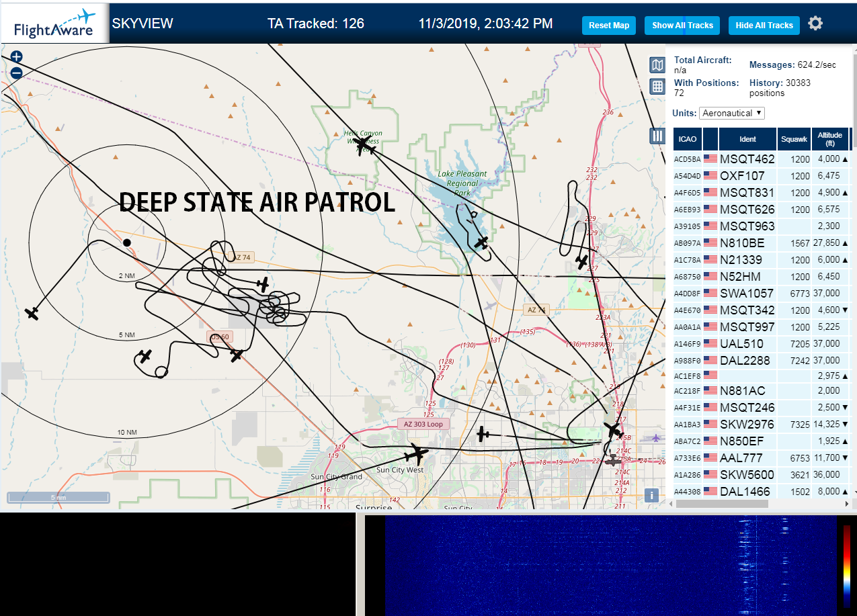Select the N850EF aircraft row
Viewport: 857px width, 616px height.
(x=762, y=441)
